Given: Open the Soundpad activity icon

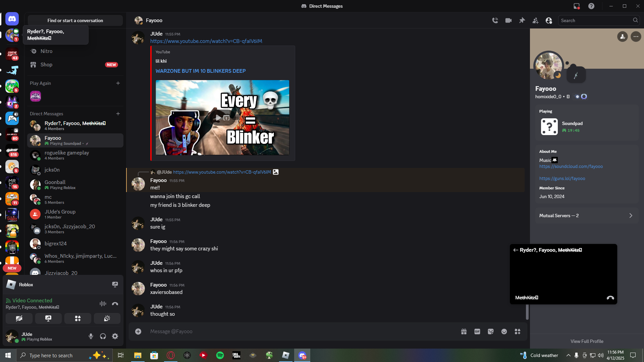Looking at the screenshot, I should pyautogui.click(x=549, y=127).
